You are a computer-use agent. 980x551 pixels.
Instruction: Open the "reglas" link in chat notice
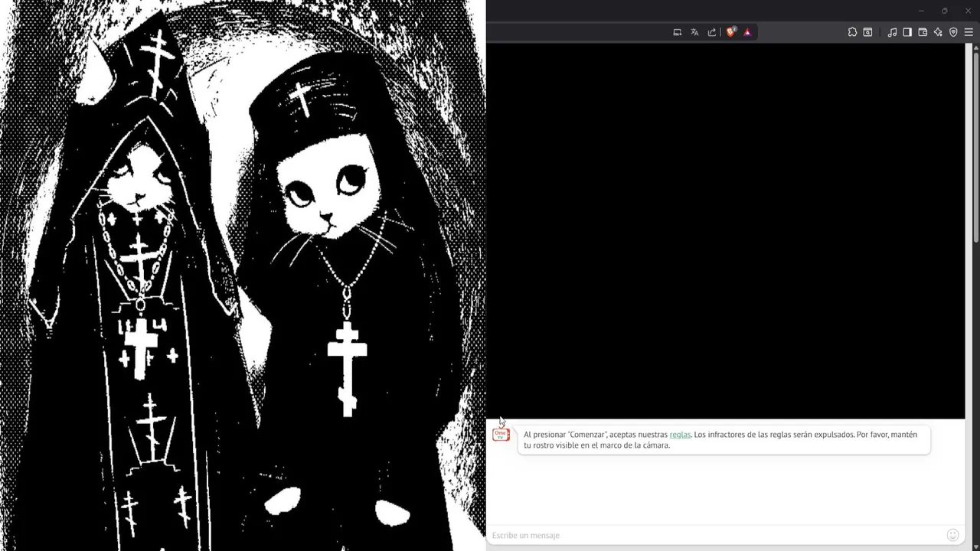coord(680,435)
